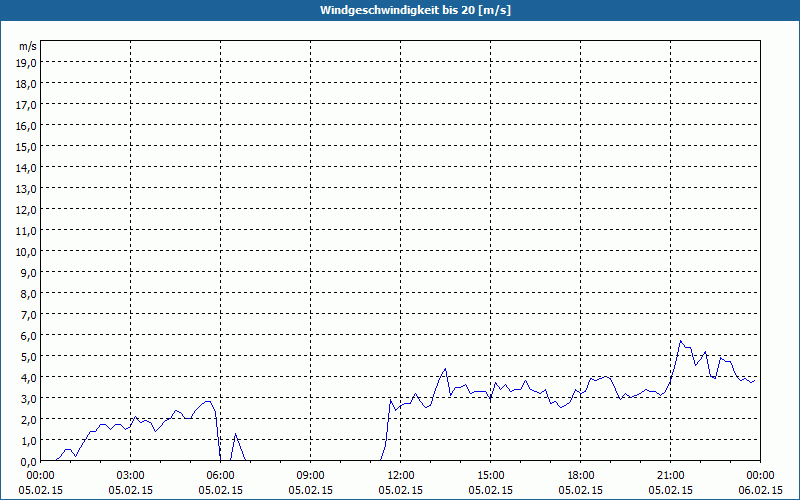Viewport: 800px width, 500px height.
Task: Click the 05.02.15 date under 12:00
Action: pyautogui.click(x=401, y=490)
